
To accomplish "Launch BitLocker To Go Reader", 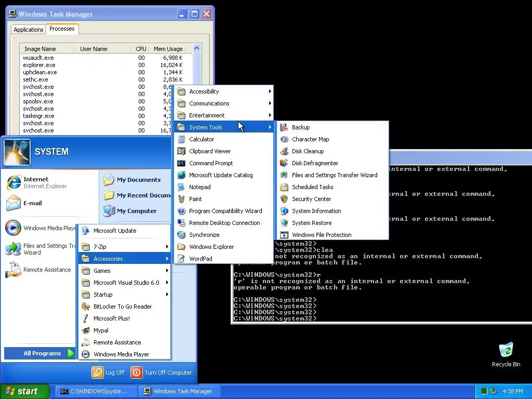I will 125,307.
